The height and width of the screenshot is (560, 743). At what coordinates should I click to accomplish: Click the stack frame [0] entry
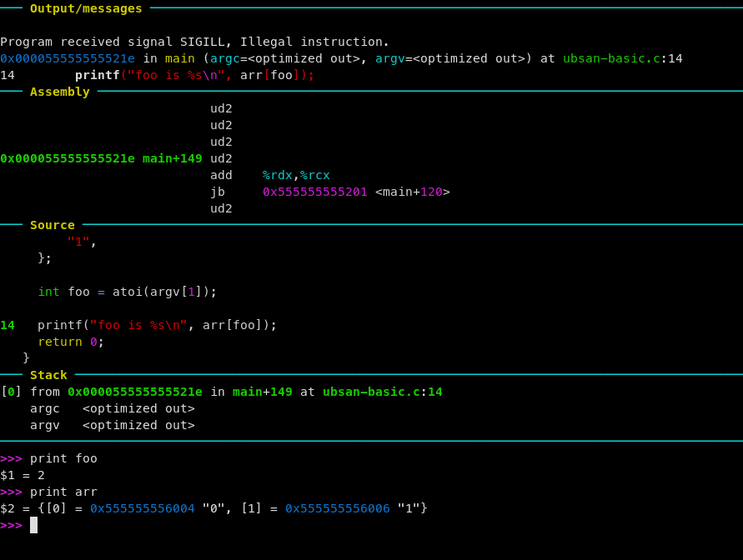tap(10, 392)
